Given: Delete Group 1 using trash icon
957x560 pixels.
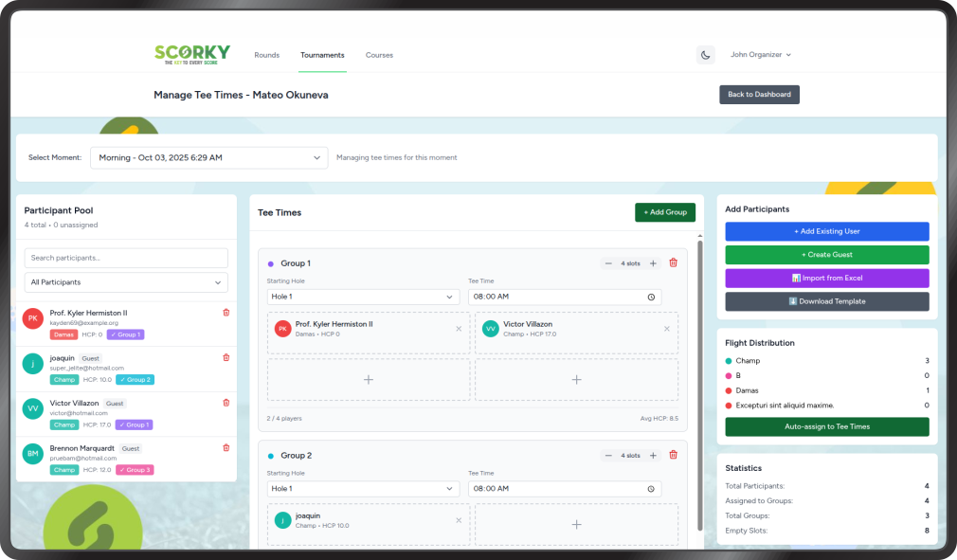Looking at the screenshot, I should click(674, 263).
